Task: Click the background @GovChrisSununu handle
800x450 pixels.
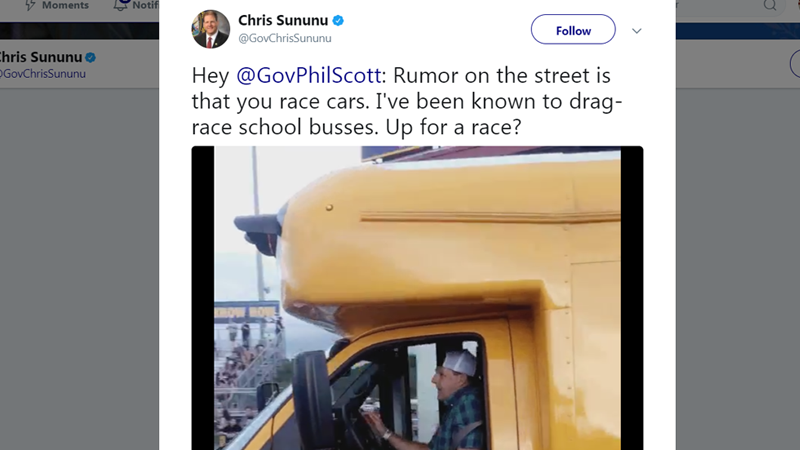Action: click(x=43, y=73)
